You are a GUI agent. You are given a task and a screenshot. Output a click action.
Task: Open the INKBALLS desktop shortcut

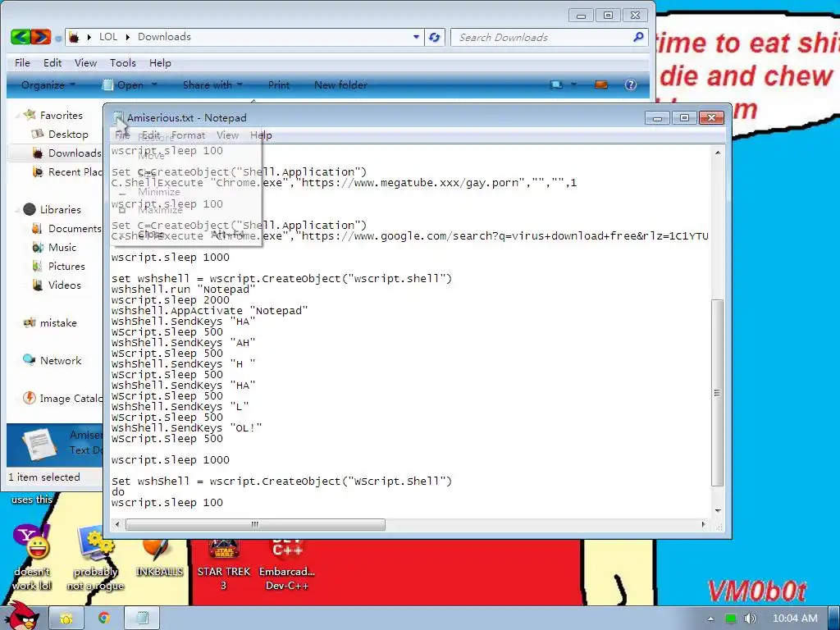(x=159, y=557)
